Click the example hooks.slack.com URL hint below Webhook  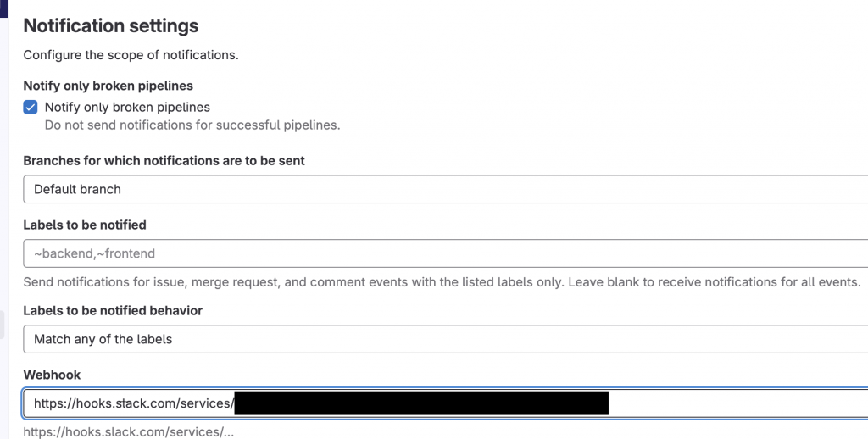pos(127,431)
